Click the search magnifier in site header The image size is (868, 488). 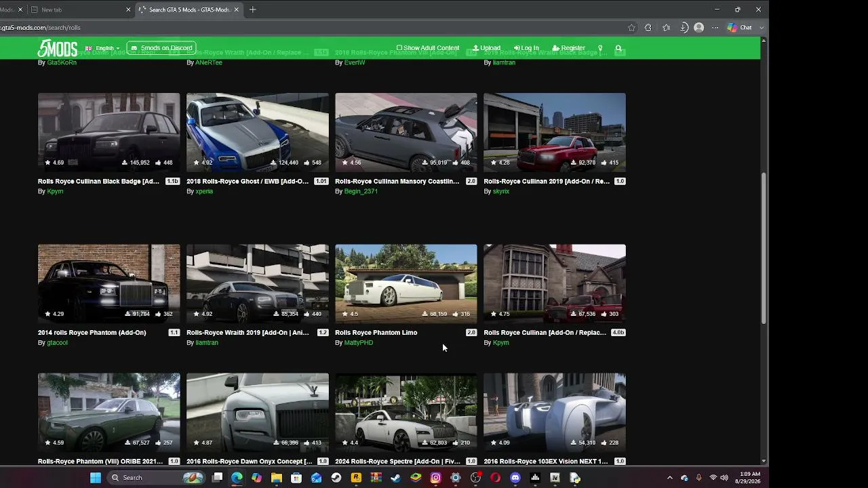pyautogui.click(x=618, y=48)
